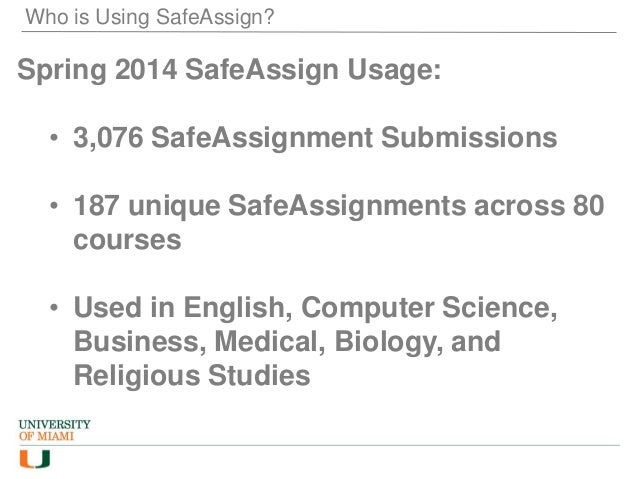This screenshot has height=479, width=638.
Task: Click the orange and green U logo
Action: pyautogui.click(x=35, y=459)
